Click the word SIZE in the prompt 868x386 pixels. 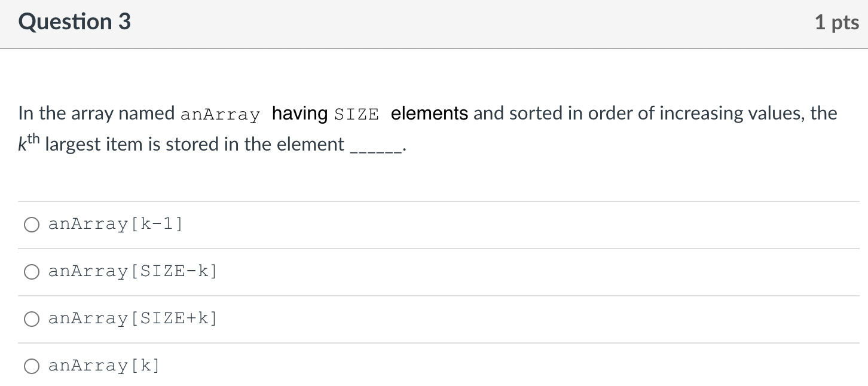click(357, 114)
